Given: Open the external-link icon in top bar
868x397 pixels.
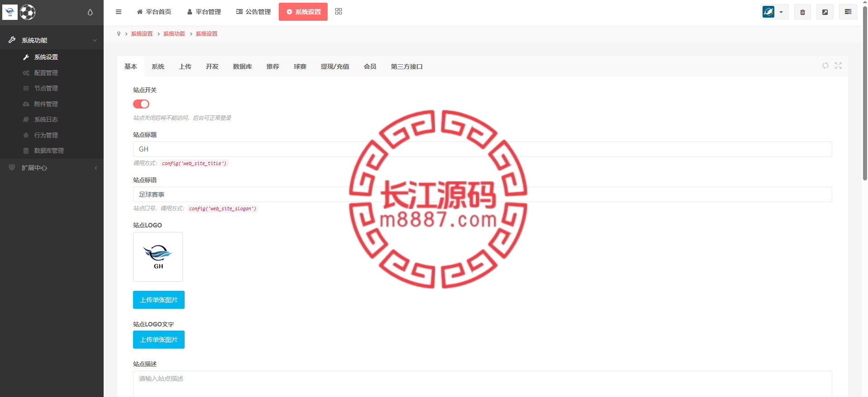Looking at the screenshot, I should [825, 12].
